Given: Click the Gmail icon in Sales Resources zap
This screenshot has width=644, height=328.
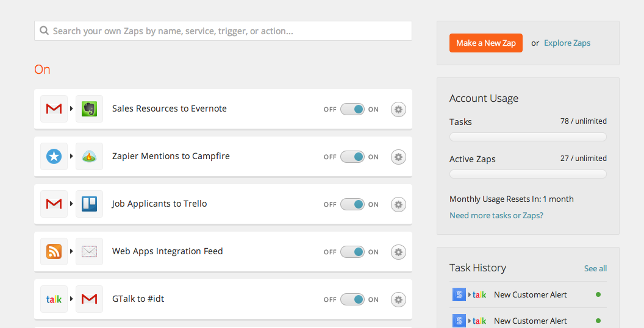Looking at the screenshot, I should click(54, 109).
